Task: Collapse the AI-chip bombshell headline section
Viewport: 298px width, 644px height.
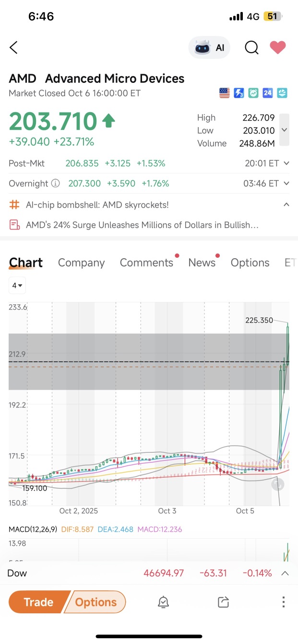Action: [x=286, y=205]
